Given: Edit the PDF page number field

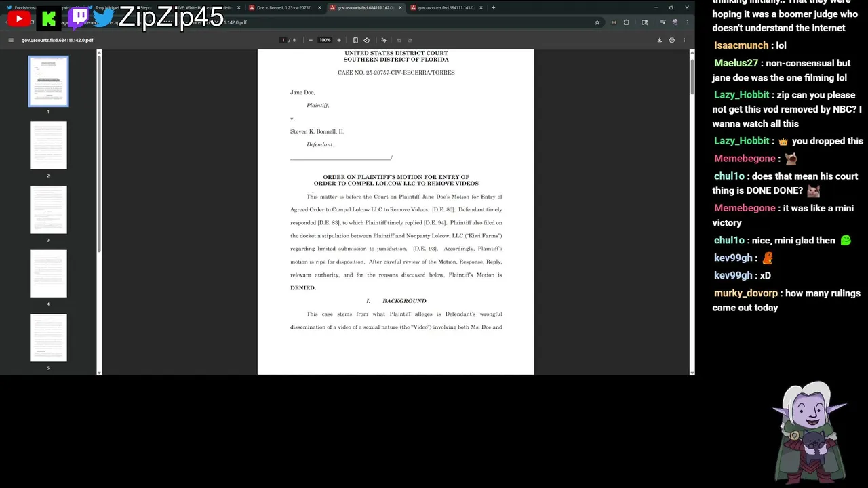Looking at the screenshot, I should pyautogui.click(x=283, y=40).
